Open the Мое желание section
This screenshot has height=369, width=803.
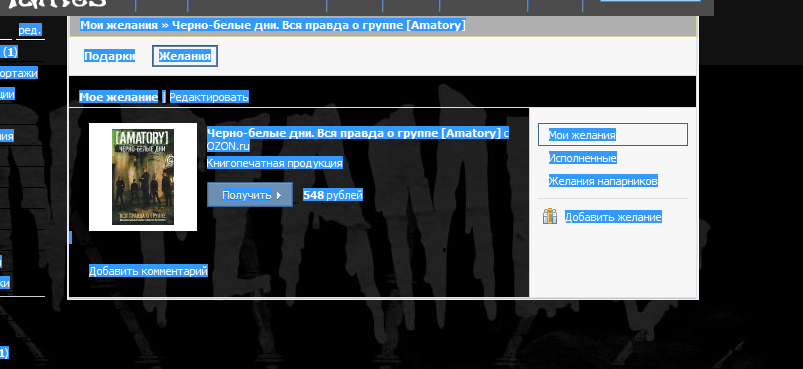[x=118, y=97]
